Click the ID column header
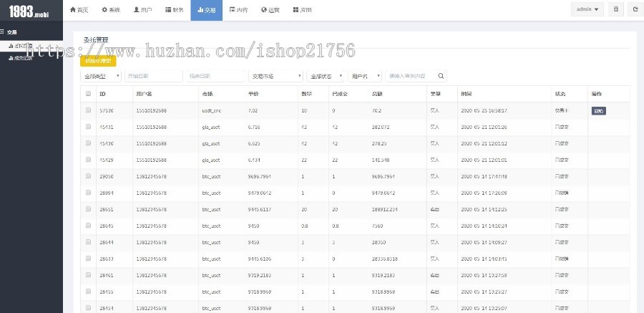Image resolution: width=644 pixels, height=313 pixels. [102, 95]
